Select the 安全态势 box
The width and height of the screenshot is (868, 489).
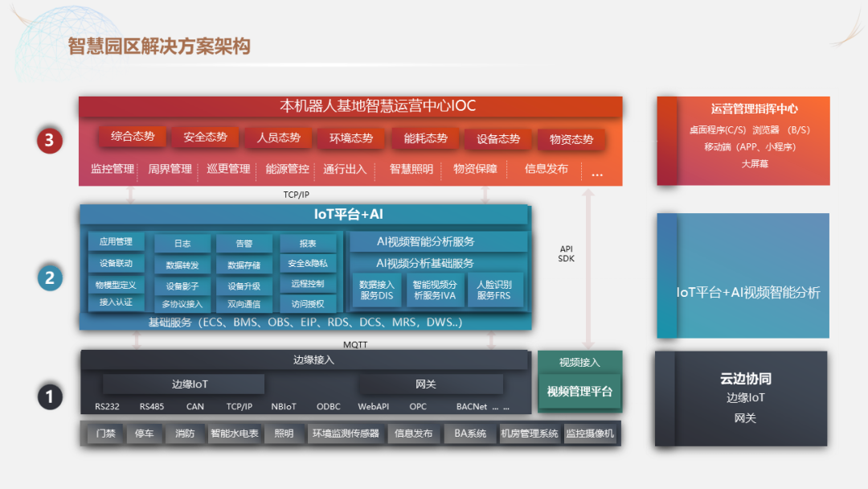pyautogui.click(x=205, y=137)
